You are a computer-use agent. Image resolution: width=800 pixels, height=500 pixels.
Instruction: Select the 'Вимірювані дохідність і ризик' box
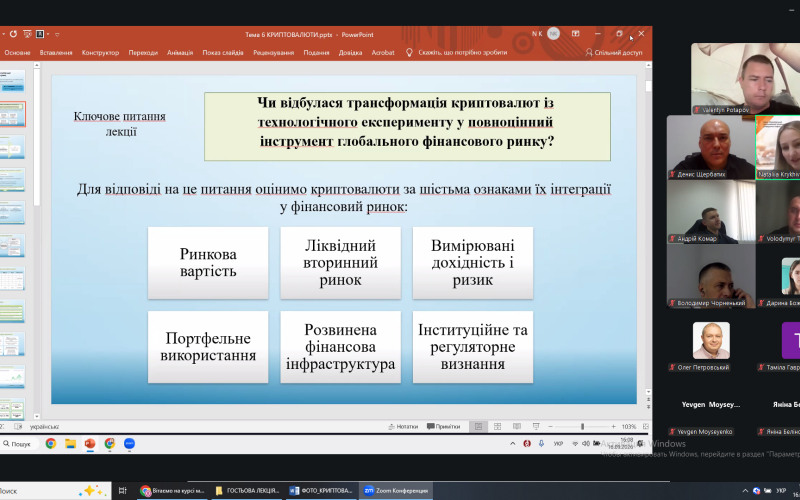(472, 263)
